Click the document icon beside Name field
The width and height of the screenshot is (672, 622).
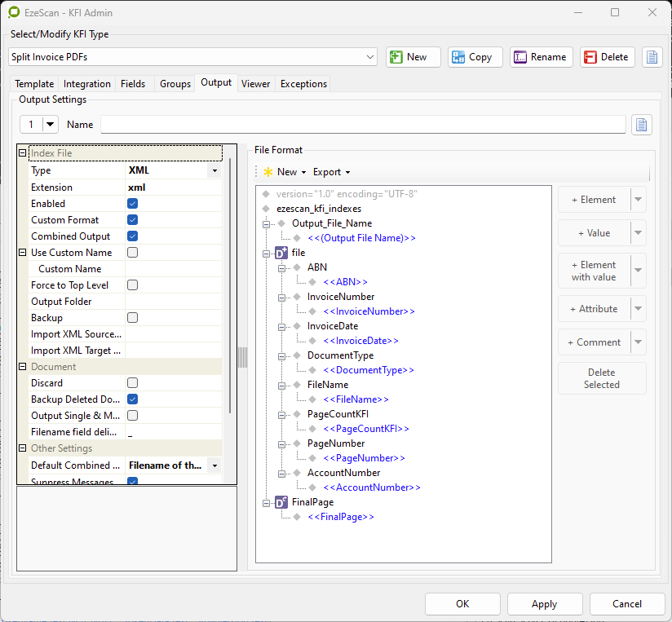click(641, 125)
